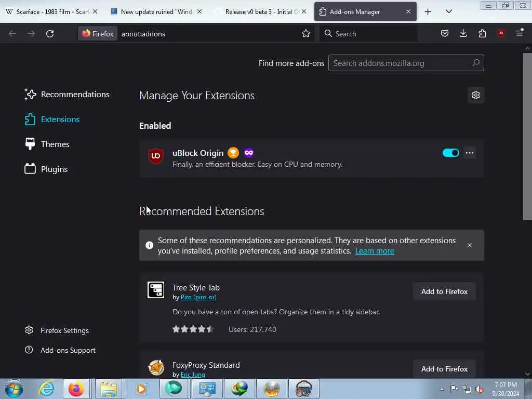Viewport: 532px width, 399px height.
Task: Launch Internet Explorer from the taskbar
Action: pos(46,389)
